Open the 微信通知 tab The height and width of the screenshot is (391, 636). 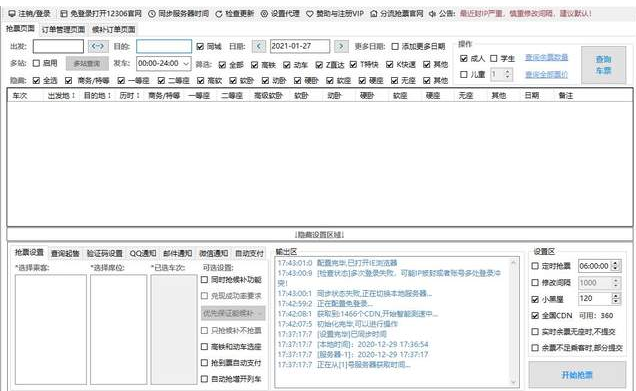213,253
